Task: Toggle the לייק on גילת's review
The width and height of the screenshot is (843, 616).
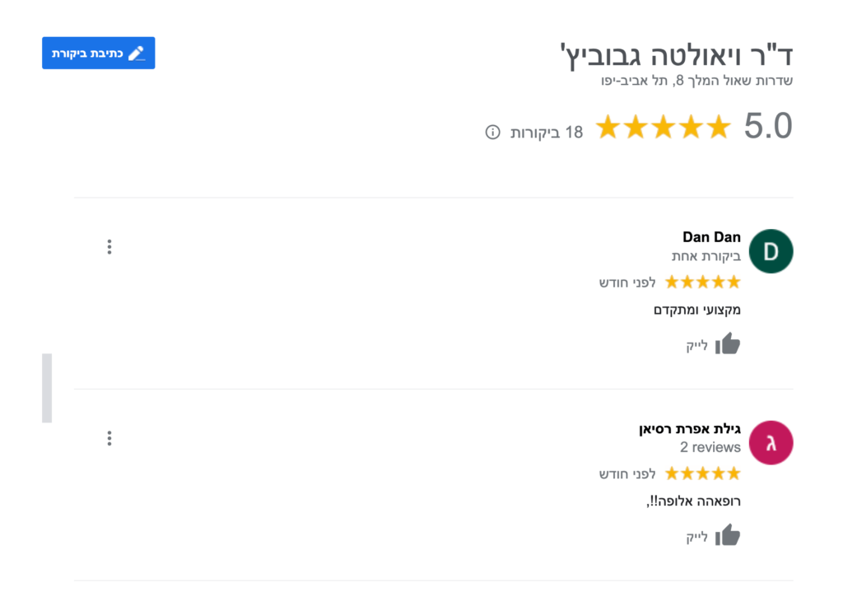Action: pyautogui.click(x=699, y=537)
